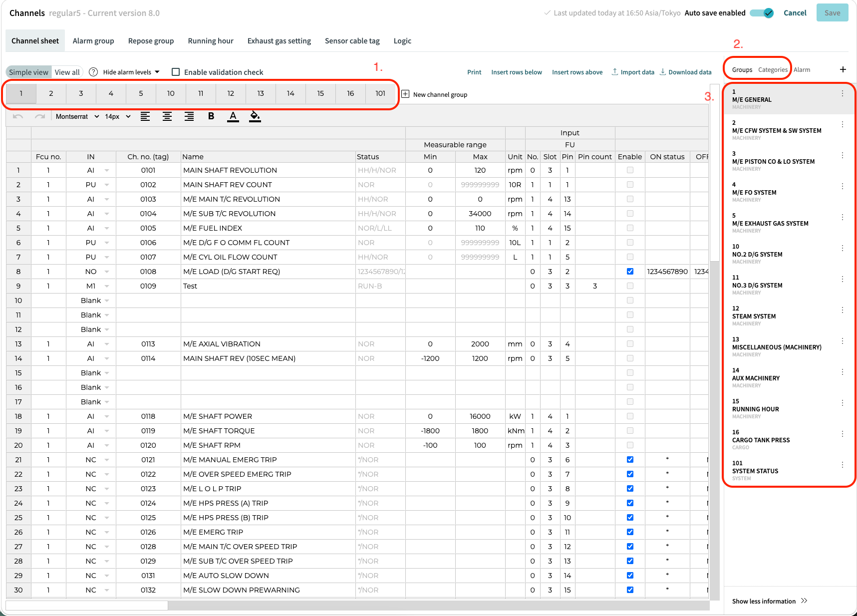Open IN type dropdown for M/E LOAD row
857x616 pixels.
pos(107,272)
